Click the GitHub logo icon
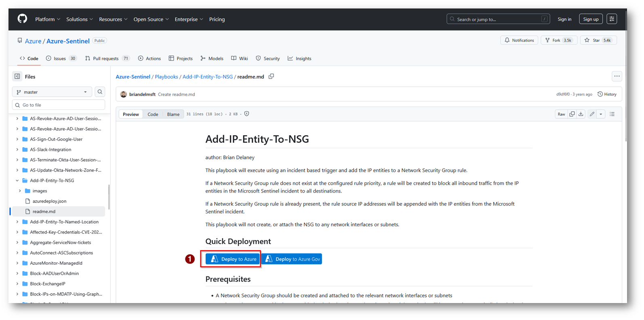Screen dimensions: 644x320 pyautogui.click(x=22, y=19)
